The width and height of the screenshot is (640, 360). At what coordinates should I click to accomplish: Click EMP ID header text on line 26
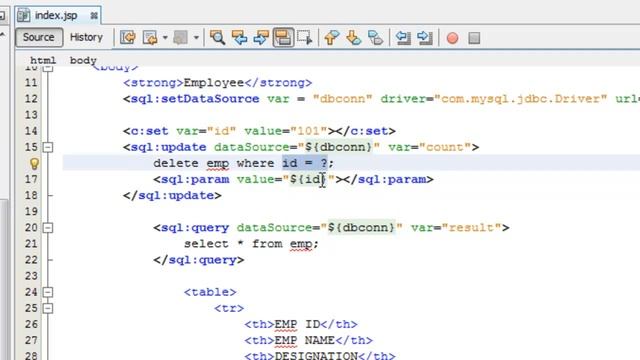(x=298, y=324)
